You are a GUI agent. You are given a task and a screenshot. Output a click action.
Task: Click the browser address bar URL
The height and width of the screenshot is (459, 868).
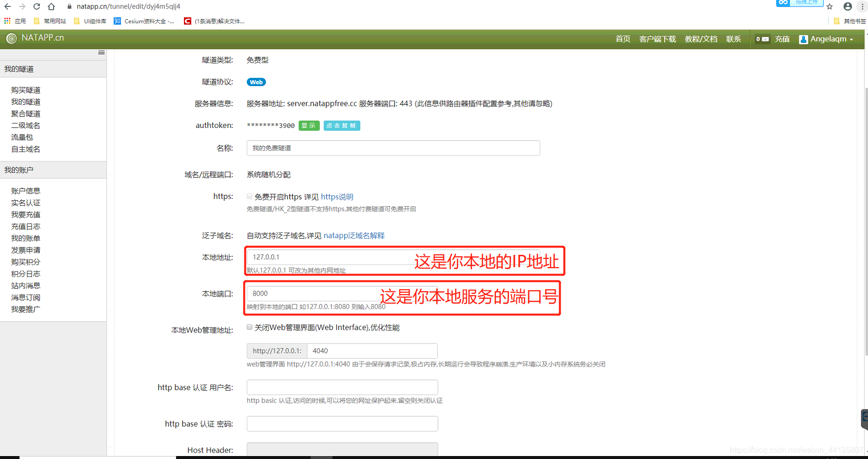[x=128, y=6]
